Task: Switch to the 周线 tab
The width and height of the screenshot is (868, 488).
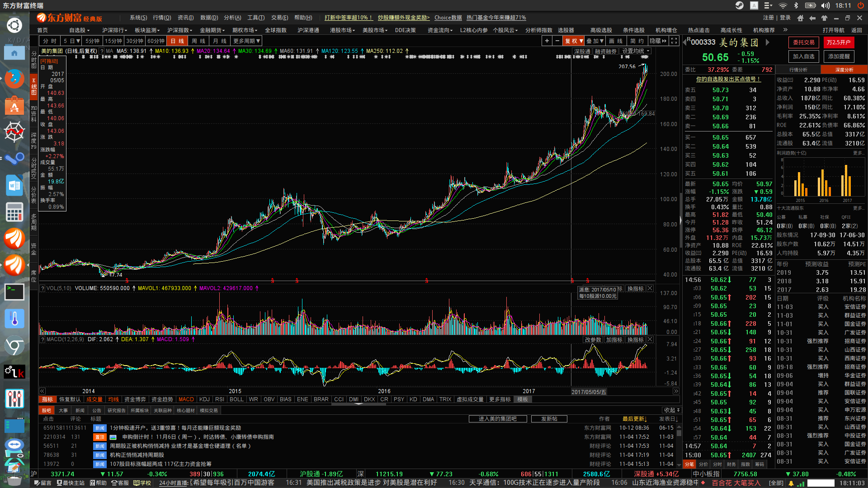Action: click(198, 41)
